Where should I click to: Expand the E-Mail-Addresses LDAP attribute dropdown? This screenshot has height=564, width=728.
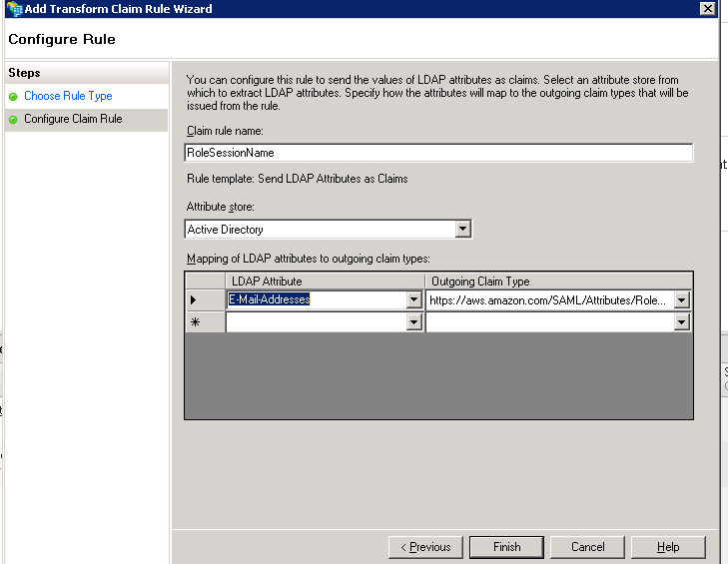(x=413, y=299)
